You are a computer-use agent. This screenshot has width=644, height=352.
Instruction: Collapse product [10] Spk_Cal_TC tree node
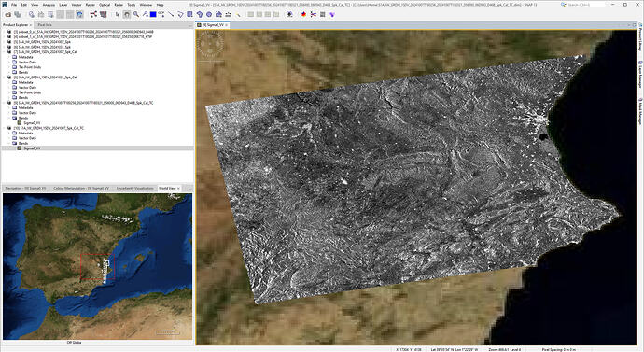click(x=5, y=128)
